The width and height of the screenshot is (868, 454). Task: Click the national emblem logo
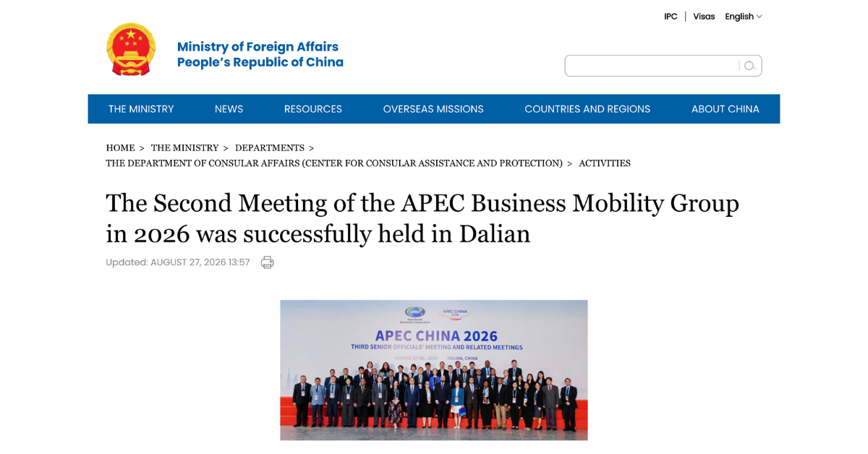pyautogui.click(x=131, y=49)
